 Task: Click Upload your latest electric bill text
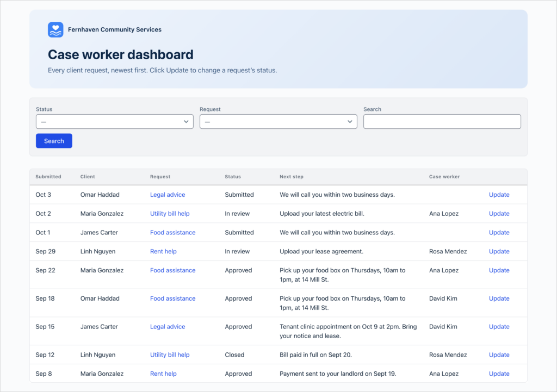[322, 214]
